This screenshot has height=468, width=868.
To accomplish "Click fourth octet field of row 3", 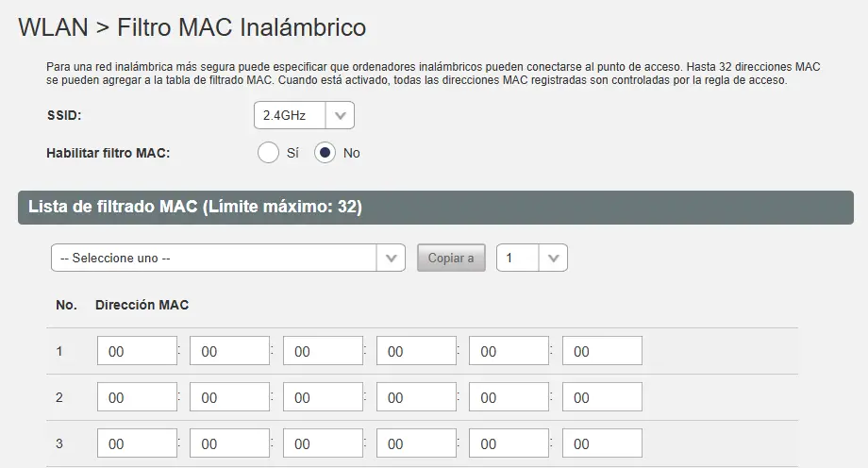I will pyautogui.click(x=416, y=443).
